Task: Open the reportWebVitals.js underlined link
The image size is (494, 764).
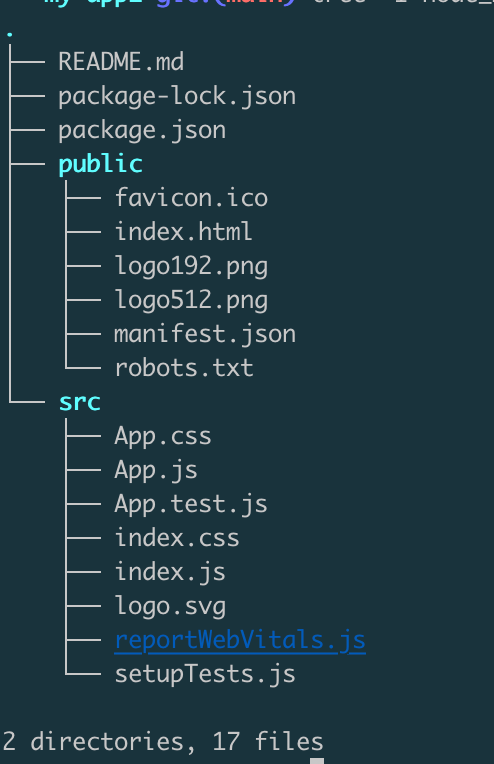Action: pos(240,641)
